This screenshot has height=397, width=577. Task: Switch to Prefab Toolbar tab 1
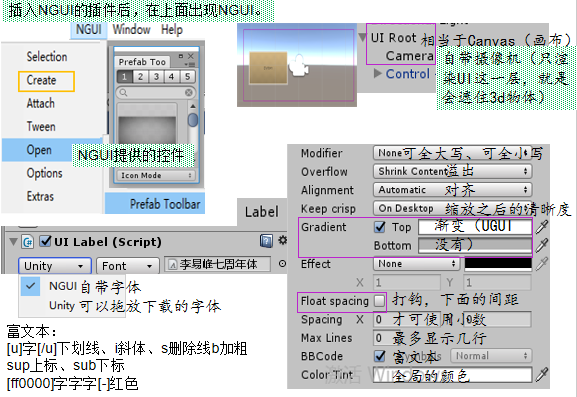pyautogui.click(x=124, y=77)
